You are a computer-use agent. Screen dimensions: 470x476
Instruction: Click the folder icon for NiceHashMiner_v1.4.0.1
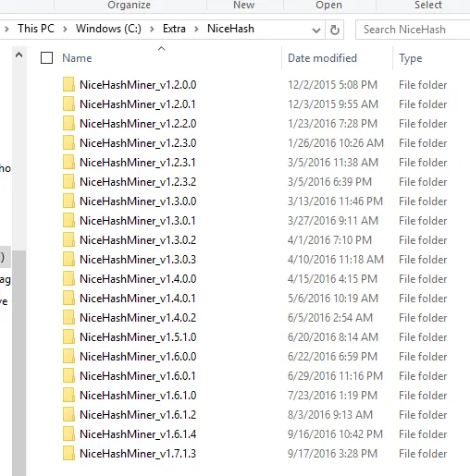coord(68,298)
